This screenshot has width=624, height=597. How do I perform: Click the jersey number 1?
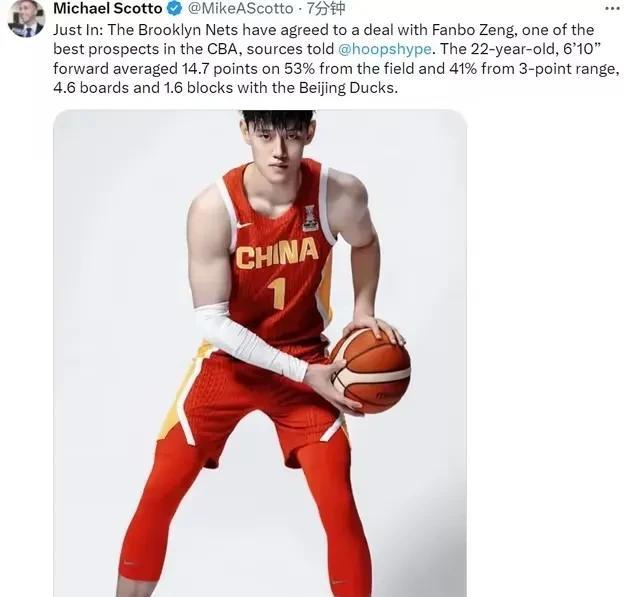(x=277, y=293)
